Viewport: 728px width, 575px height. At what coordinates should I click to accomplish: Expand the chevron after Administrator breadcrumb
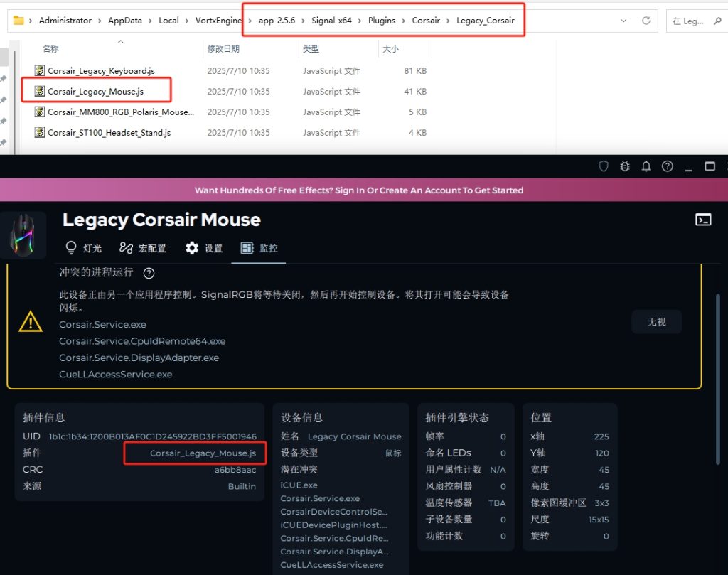(100, 21)
